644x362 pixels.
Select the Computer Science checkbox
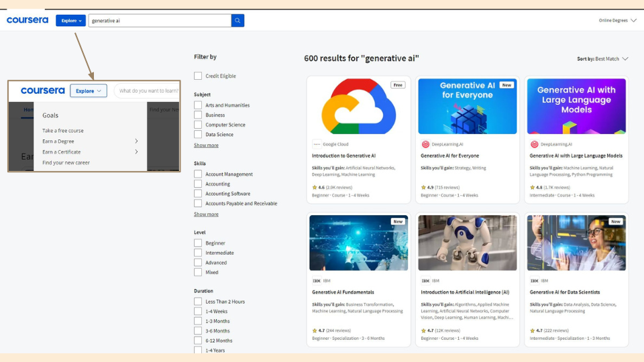click(x=198, y=125)
